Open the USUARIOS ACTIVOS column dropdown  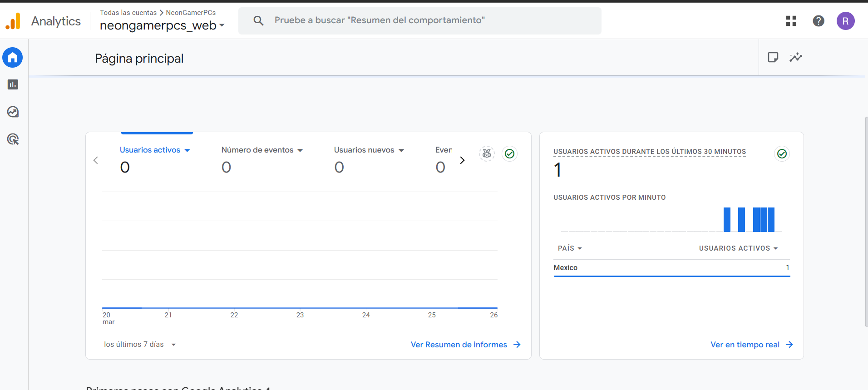[x=739, y=248]
